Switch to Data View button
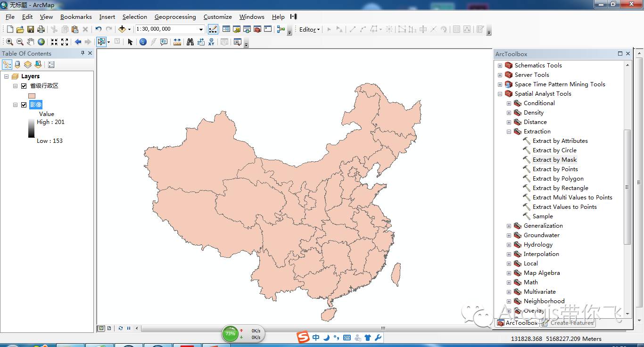The image size is (644, 347). pos(101,328)
